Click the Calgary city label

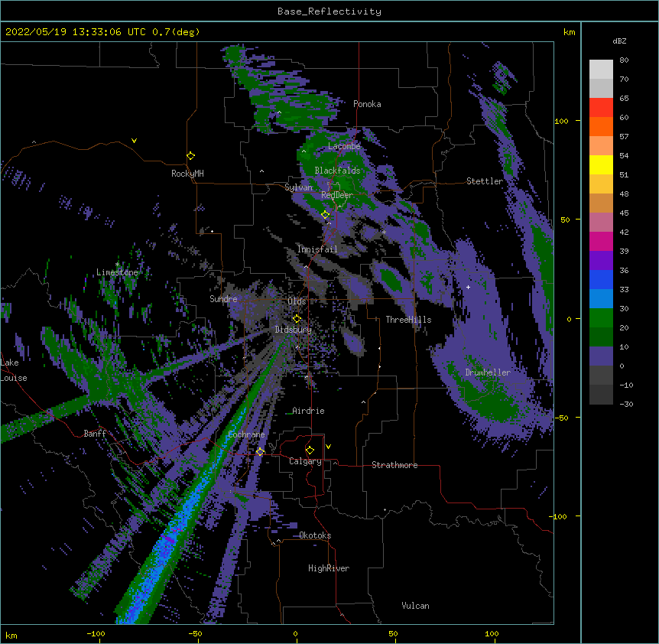(x=305, y=461)
